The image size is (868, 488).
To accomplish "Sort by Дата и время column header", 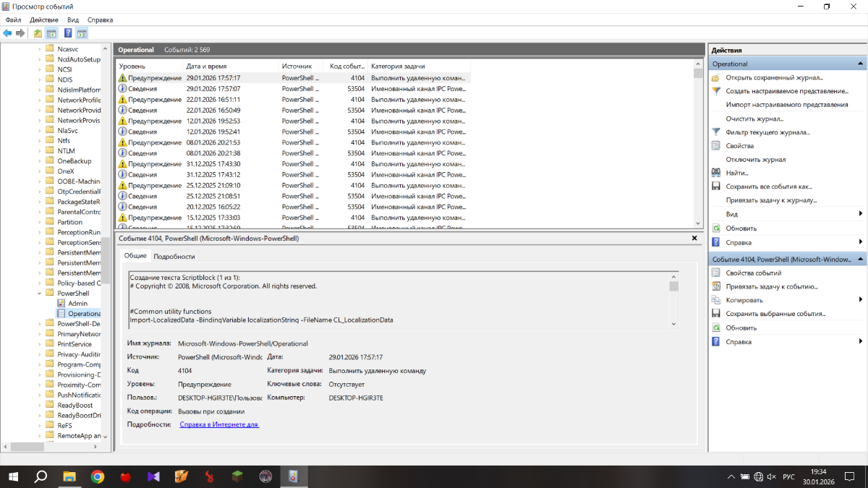I will click(x=231, y=66).
